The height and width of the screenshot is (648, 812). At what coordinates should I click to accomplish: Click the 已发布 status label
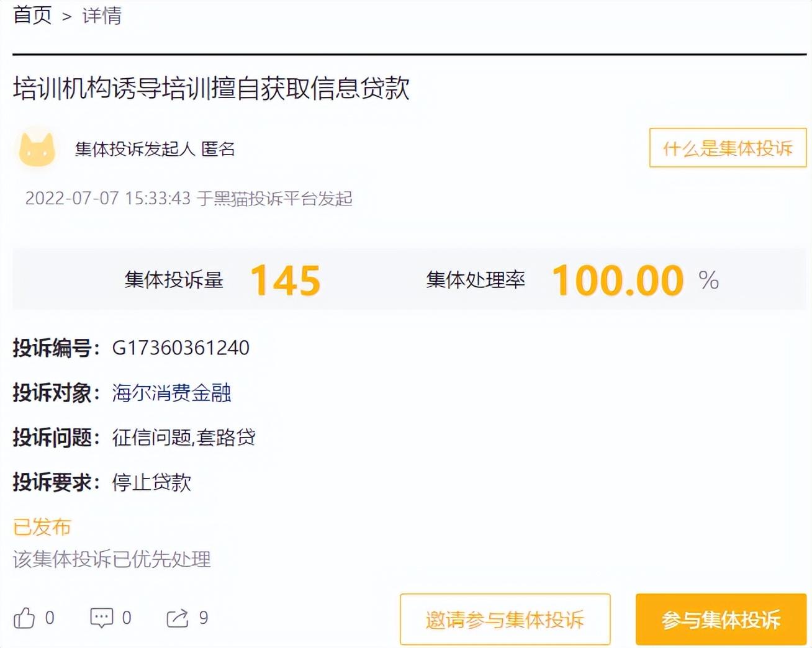pyautogui.click(x=42, y=527)
